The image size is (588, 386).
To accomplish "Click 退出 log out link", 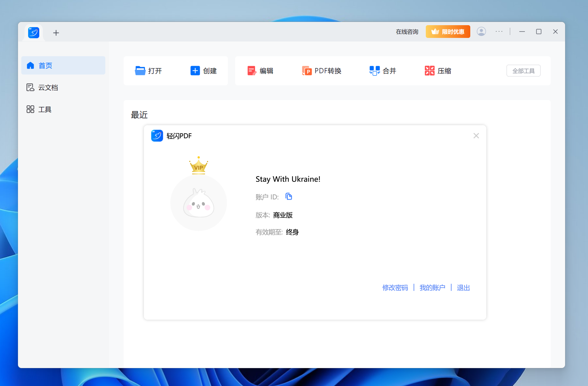I will coord(463,288).
